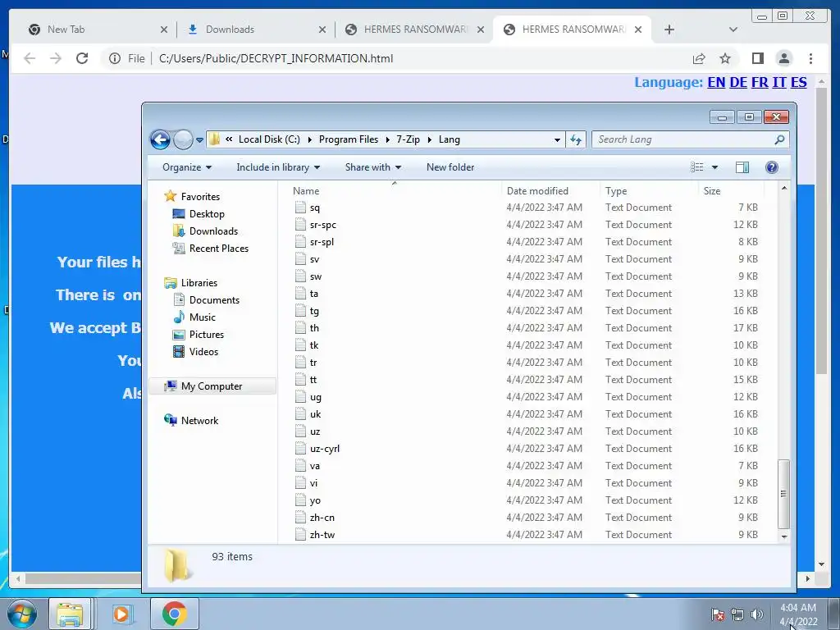Open Recent Places

(218, 248)
